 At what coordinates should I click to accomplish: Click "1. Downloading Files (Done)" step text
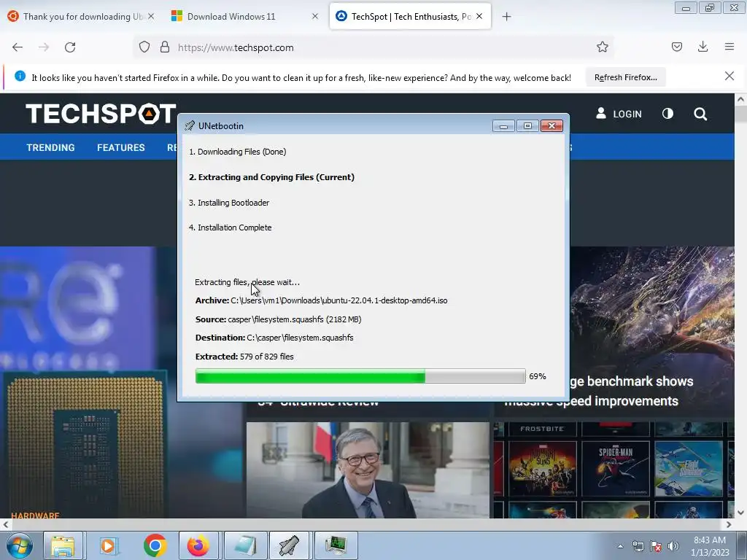[x=237, y=152]
